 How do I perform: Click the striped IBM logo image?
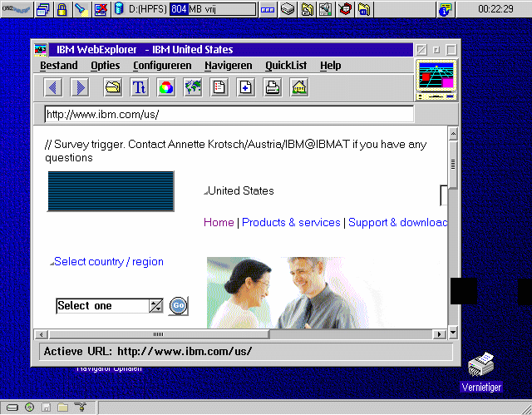pos(111,191)
